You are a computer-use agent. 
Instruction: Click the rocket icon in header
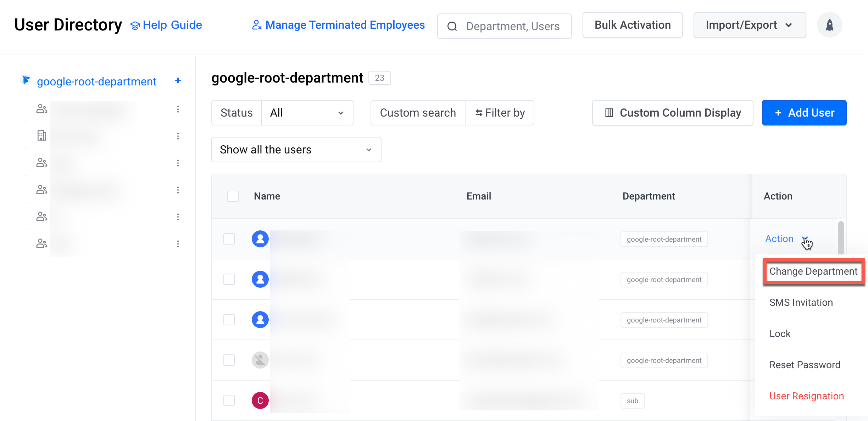tap(829, 25)
